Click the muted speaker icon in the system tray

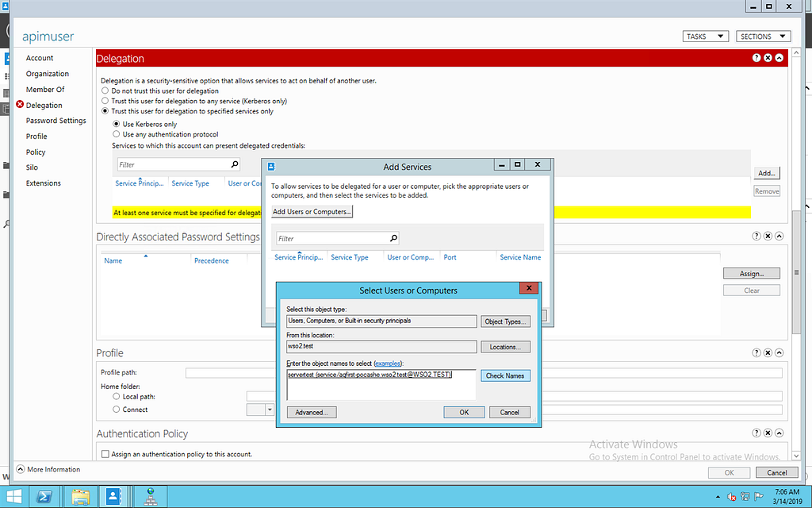732,497
